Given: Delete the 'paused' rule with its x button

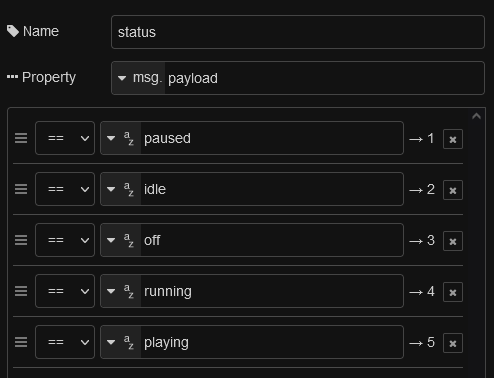Looking at the screenshot, I should 453,139.
